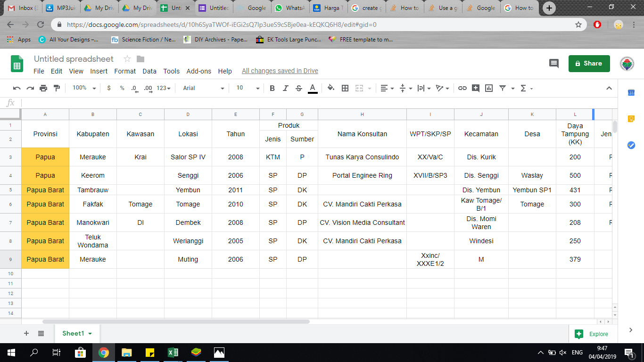Image resolution: width=644 pixels, height=362 pixels.
Task: Star the Untitled spreadsheet
Action: click(127, 59)
